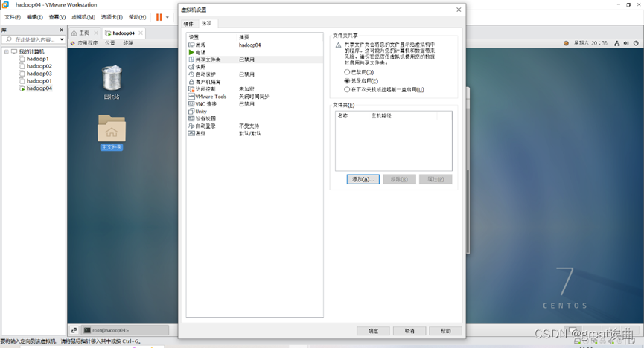
Task: Open the pause button dropdown arrow
Action: [168, 17]
